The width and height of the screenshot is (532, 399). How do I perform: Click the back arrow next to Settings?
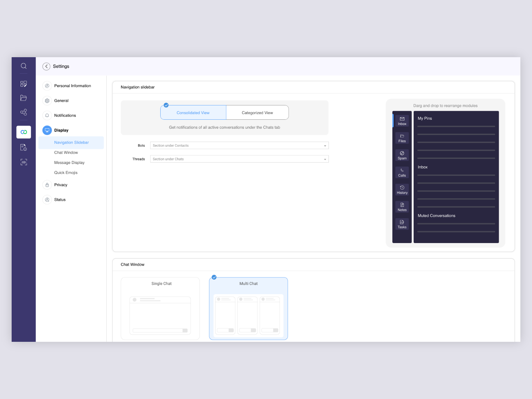[x=46, y=66]
